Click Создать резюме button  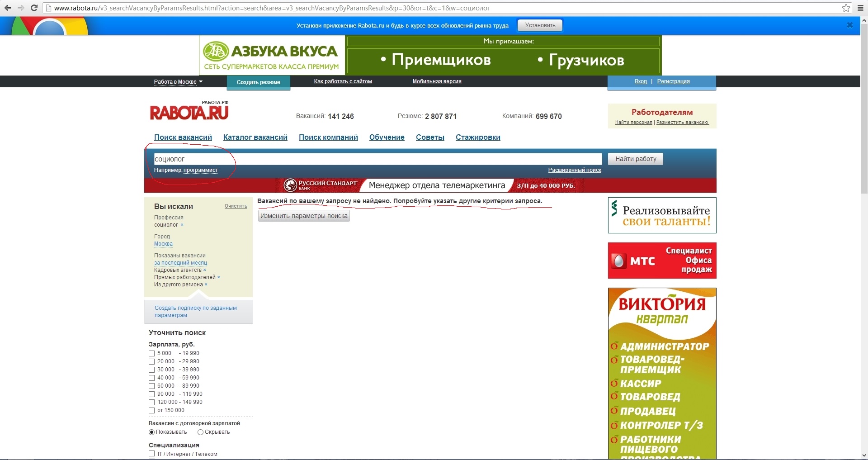pyautogui.click(x=259, y=82)
